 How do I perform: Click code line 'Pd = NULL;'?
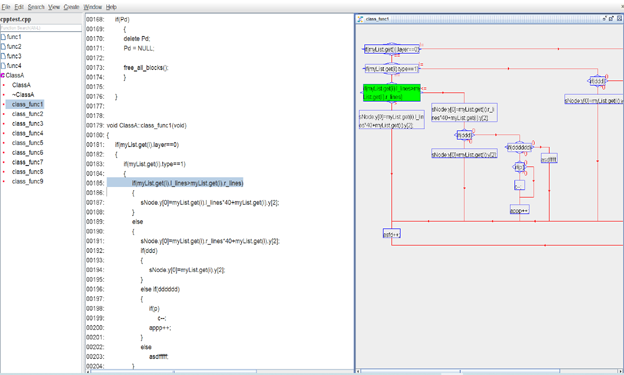[x=138, y=48]
